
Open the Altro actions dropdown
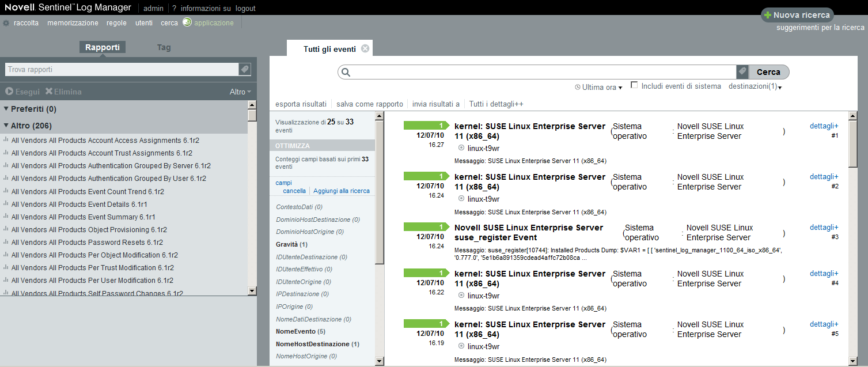pos(240,92)
